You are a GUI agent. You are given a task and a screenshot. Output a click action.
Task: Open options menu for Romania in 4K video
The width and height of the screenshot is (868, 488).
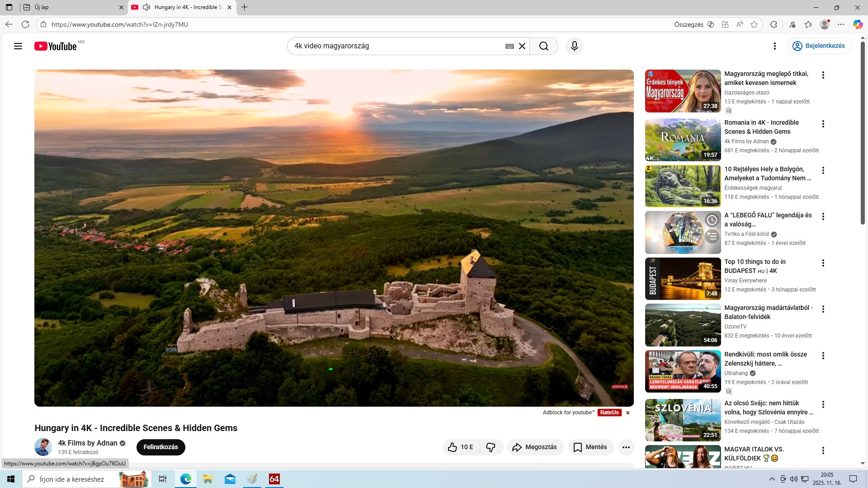[823, 124]
